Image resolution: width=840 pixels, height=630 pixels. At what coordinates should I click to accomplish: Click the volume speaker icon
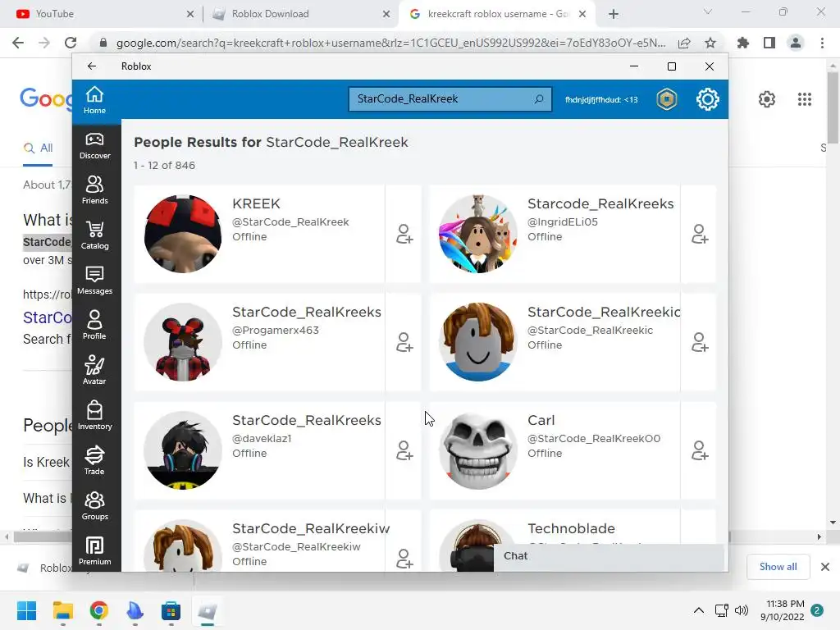[742, 610]
